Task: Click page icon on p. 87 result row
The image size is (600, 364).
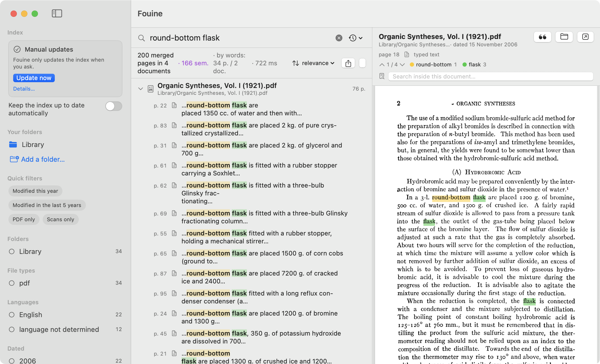Action: point(174,273)
